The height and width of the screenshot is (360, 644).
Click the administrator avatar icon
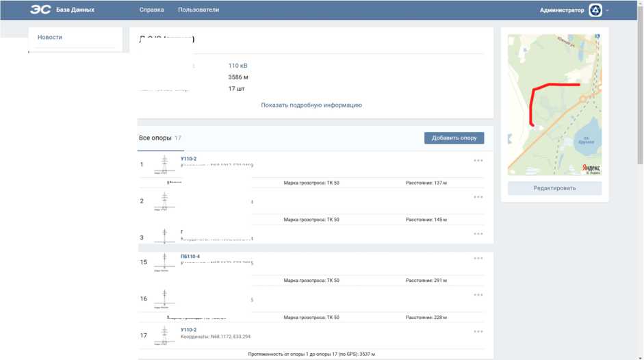pyautogui.click(x=595, y=10)
